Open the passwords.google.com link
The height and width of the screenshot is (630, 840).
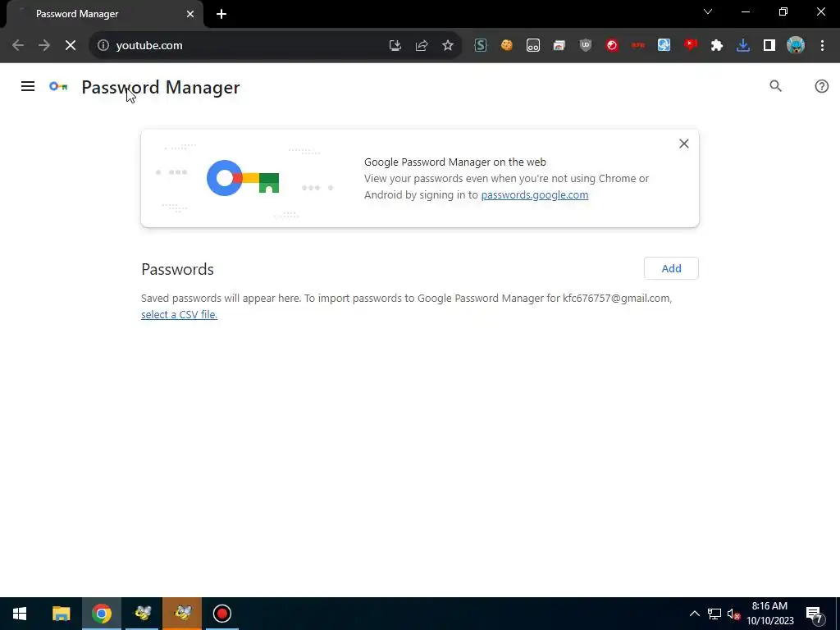535,195
